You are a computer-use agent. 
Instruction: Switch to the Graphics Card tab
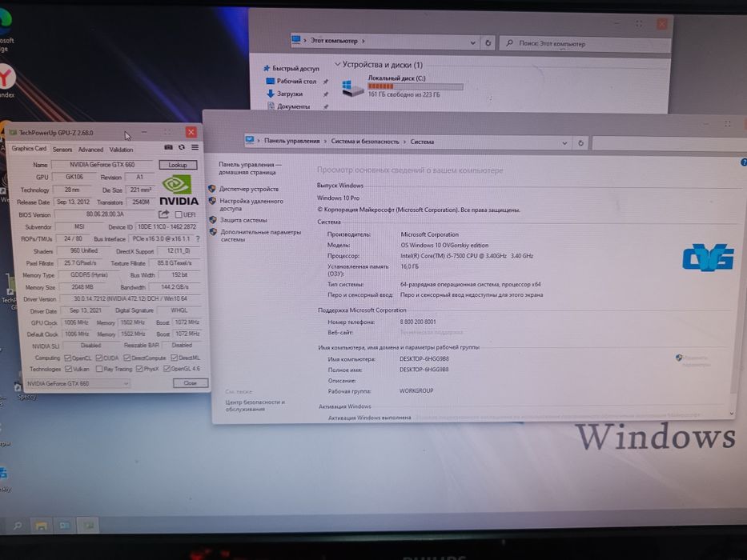pyautogui.click(x=29, y=149)
